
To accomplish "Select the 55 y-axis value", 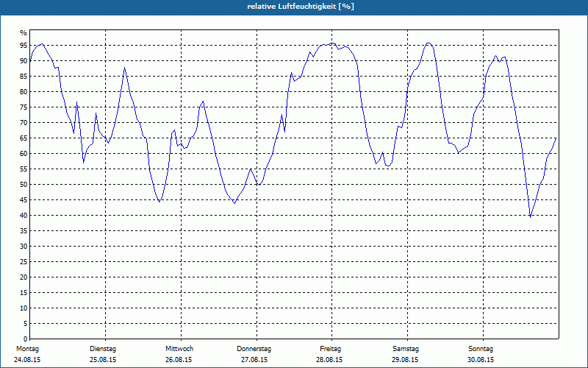I will point(24,169).
